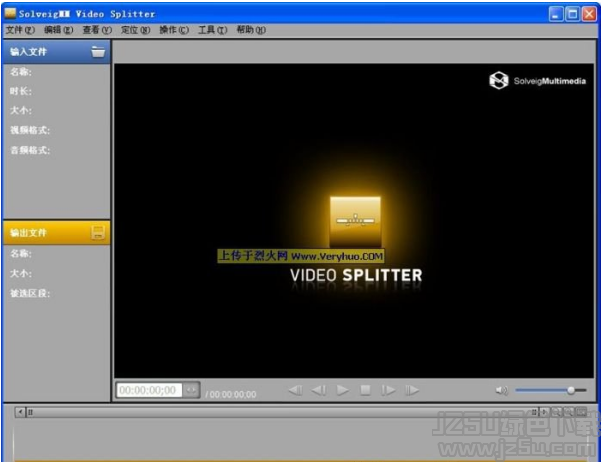Step forward one frame
602x462 pixels.
(388, 391)
